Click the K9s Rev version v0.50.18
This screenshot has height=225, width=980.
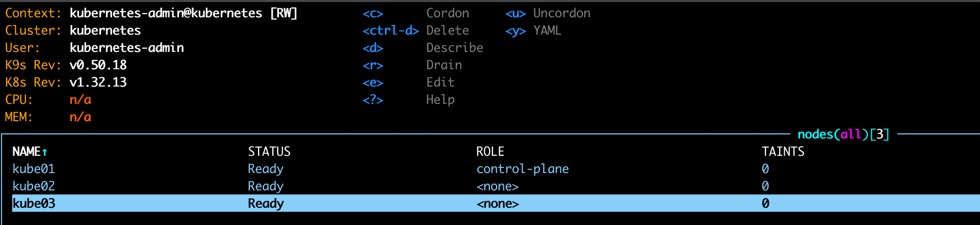(98, 65)
